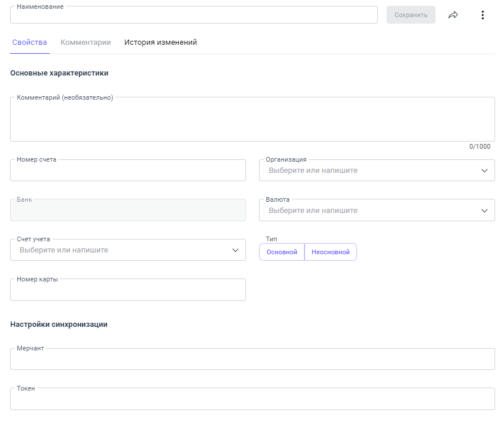Image resolution: width=504 pixels, height=436 pixels.
Task: Click the Токен input field
Action: click(x=252, y=399)
